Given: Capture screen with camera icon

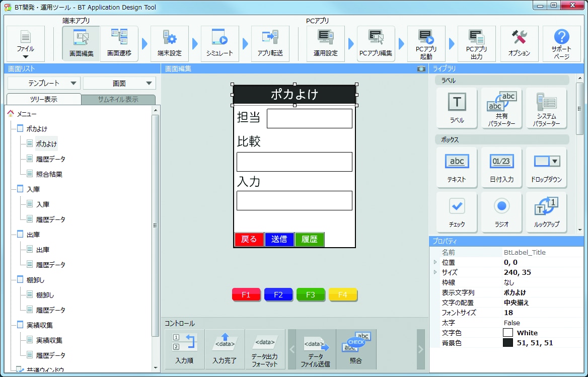Looking at the screenshot, I should point(421,68).
